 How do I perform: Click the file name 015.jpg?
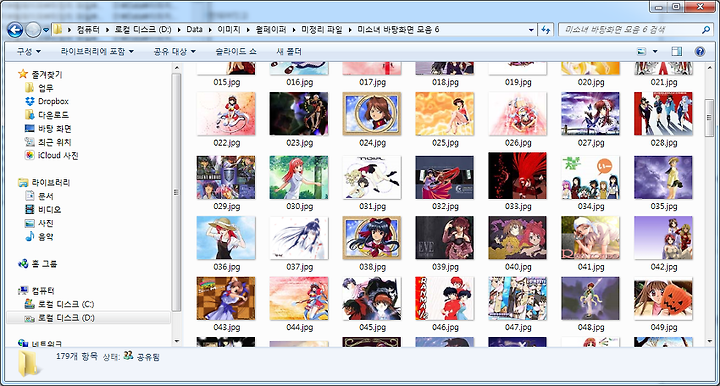pos(226,82)
